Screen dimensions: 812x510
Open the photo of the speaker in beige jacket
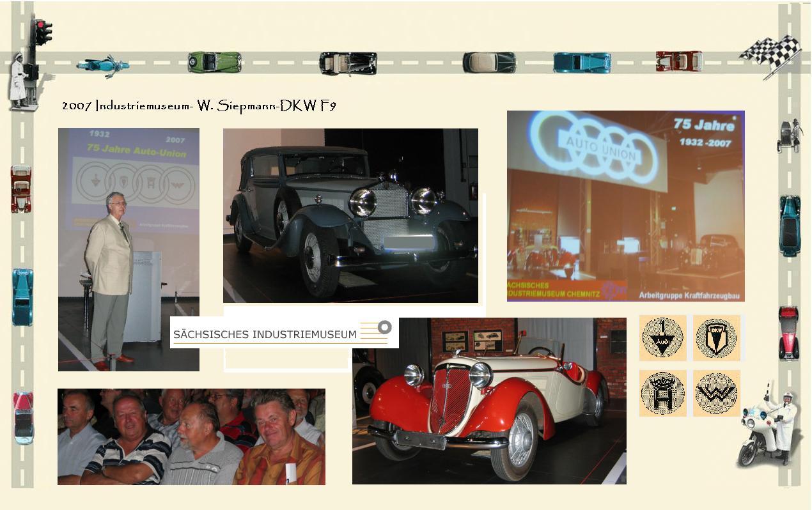(x=129, y=249)
